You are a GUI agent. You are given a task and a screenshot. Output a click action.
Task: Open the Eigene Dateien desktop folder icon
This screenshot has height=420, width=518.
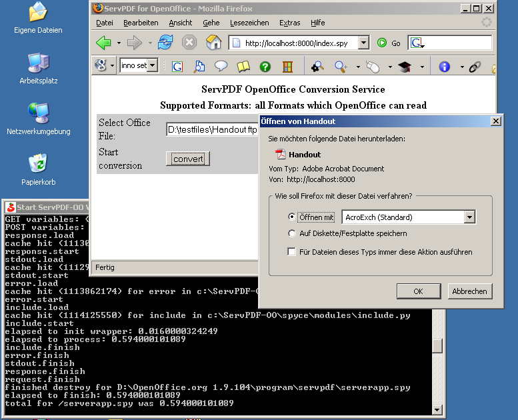(38, 18)
